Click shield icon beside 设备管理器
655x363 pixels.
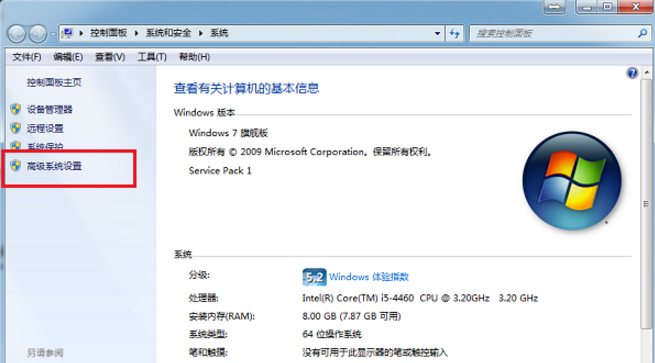pos(16,109)
